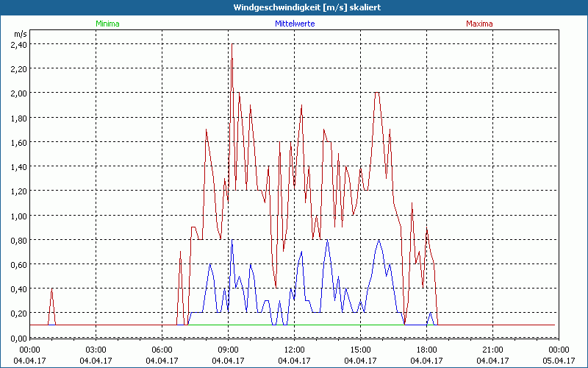Click the 0,00 y-axis label

pyautogui.click(x=18, y=338)
